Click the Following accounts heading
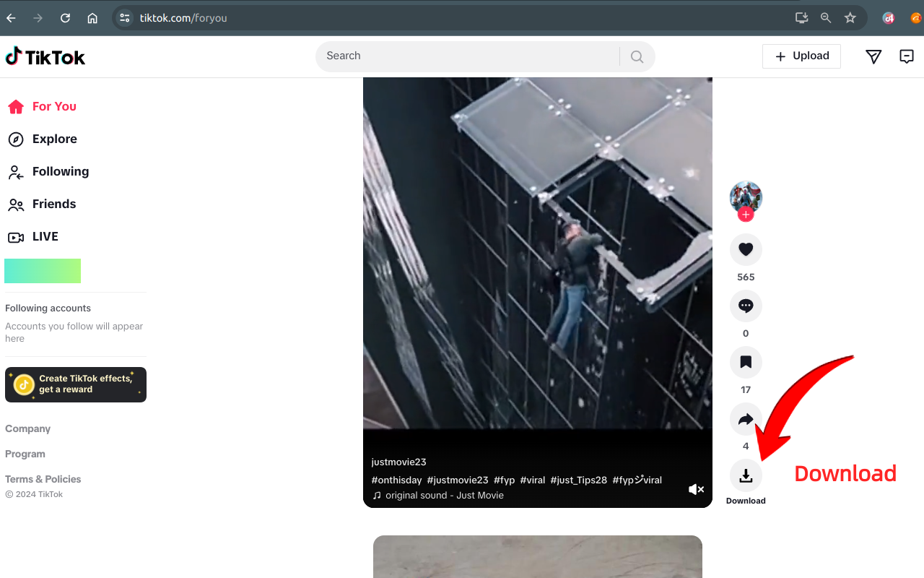Viewport: 924px width, 578px height. click(48, 308)
